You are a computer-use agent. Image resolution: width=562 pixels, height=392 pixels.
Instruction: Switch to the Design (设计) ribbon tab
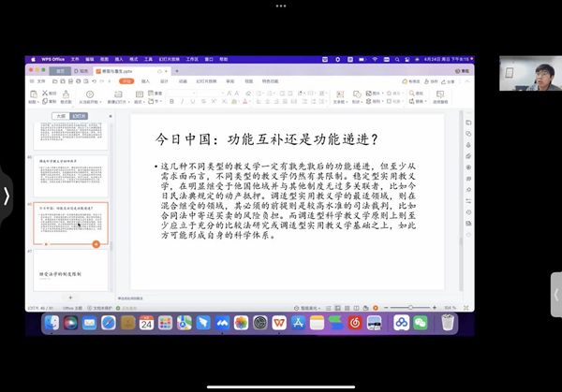pos(164,81)
